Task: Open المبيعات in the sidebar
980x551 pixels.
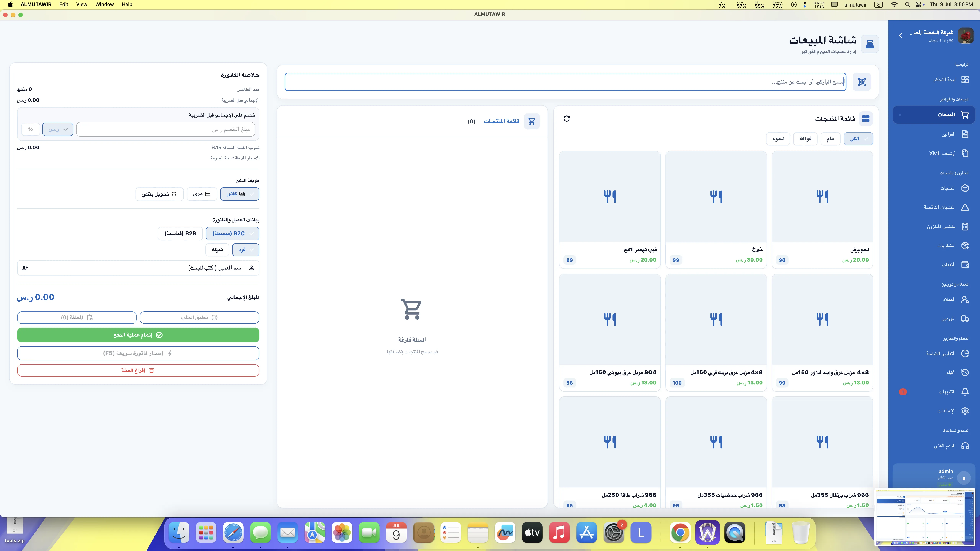Action: coord(934,114)
